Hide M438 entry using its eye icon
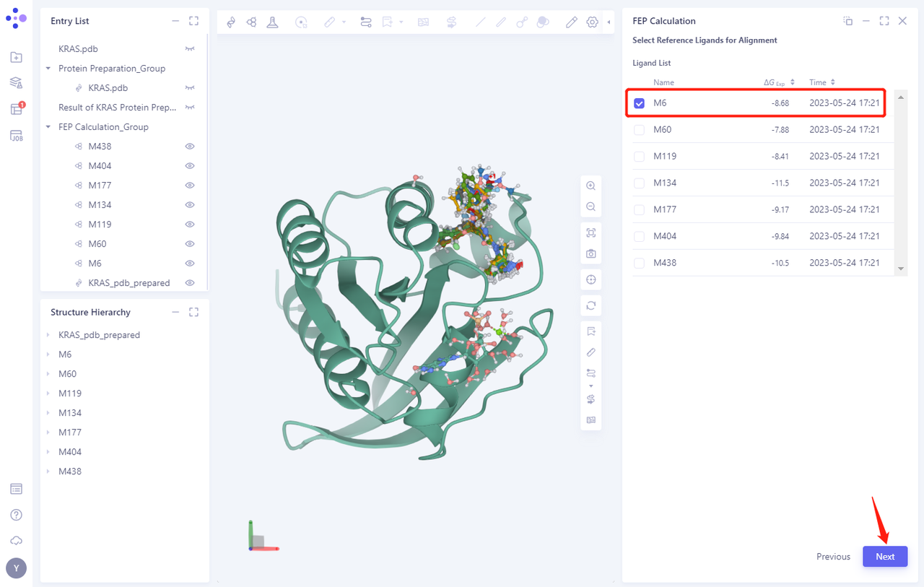Screen dimensions: 924x587 click(x=190, y=147)
